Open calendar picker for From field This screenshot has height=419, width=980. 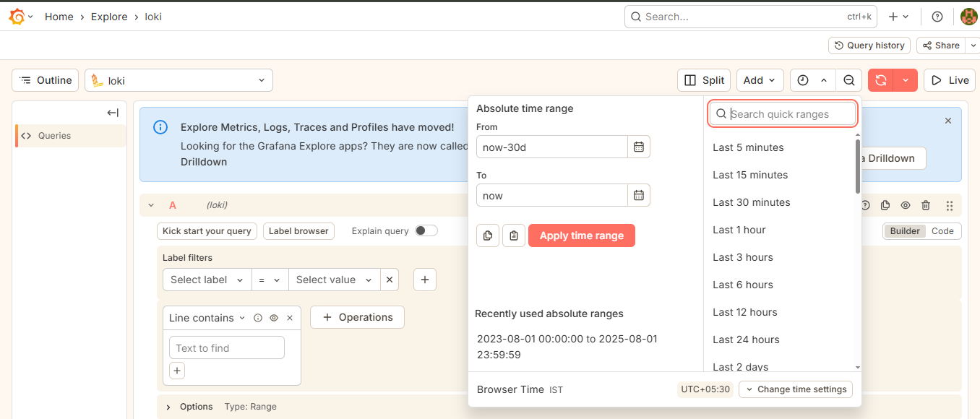(639, 147)
